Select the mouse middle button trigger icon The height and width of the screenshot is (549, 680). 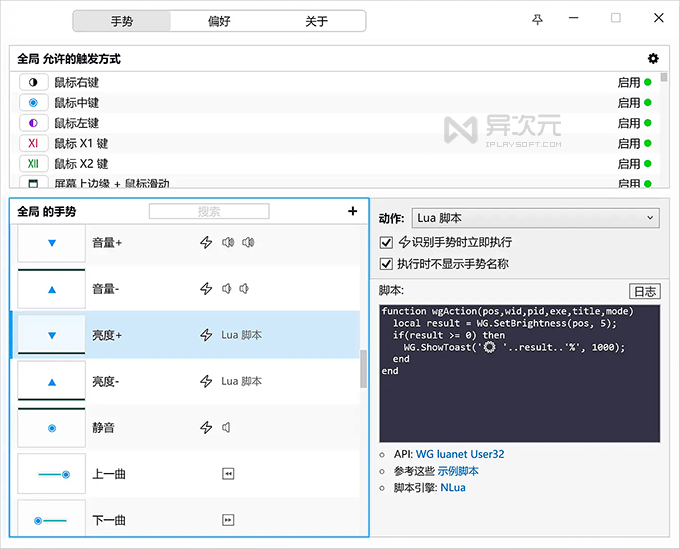click(x=33, y=103)
